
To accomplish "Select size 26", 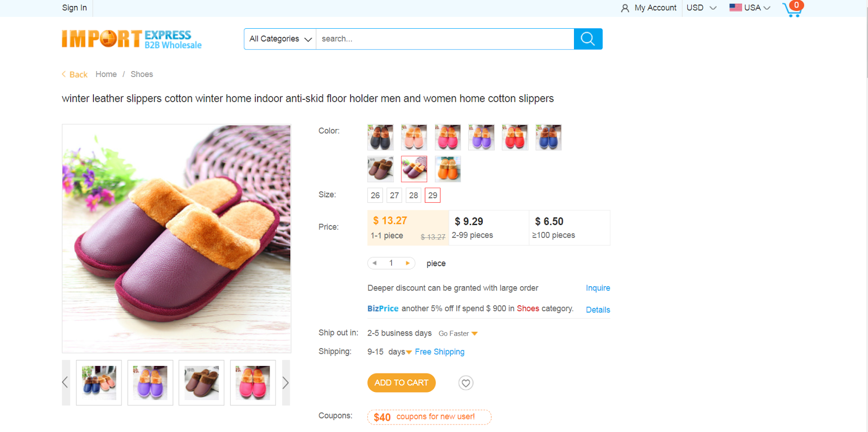I will [x=375, y=195].
